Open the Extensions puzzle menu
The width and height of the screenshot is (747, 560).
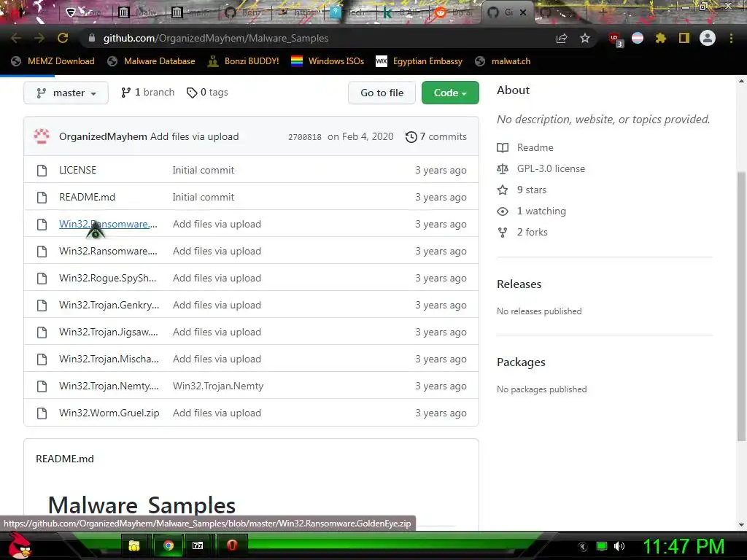click(660, 38)
